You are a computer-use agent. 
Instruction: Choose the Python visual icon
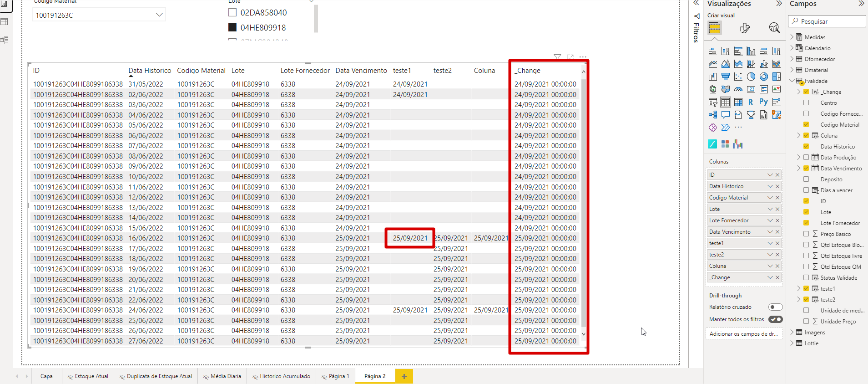pos(764,102)
